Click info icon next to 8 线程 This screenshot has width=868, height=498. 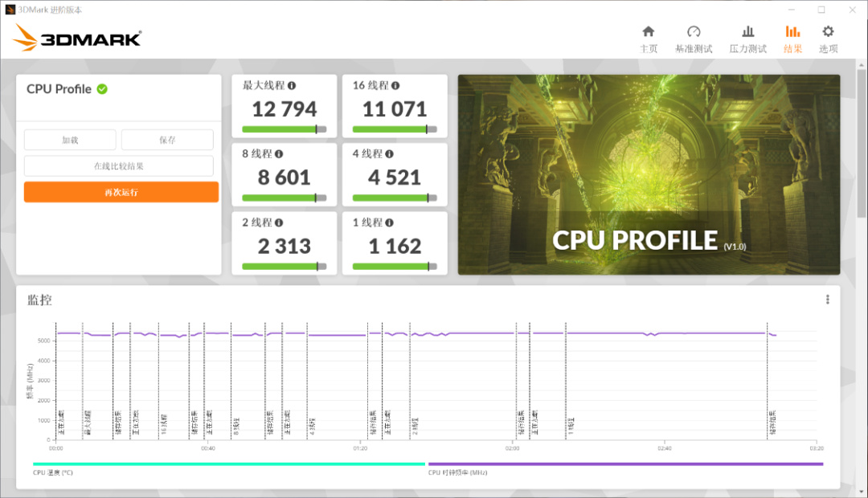tap(278, 154)
